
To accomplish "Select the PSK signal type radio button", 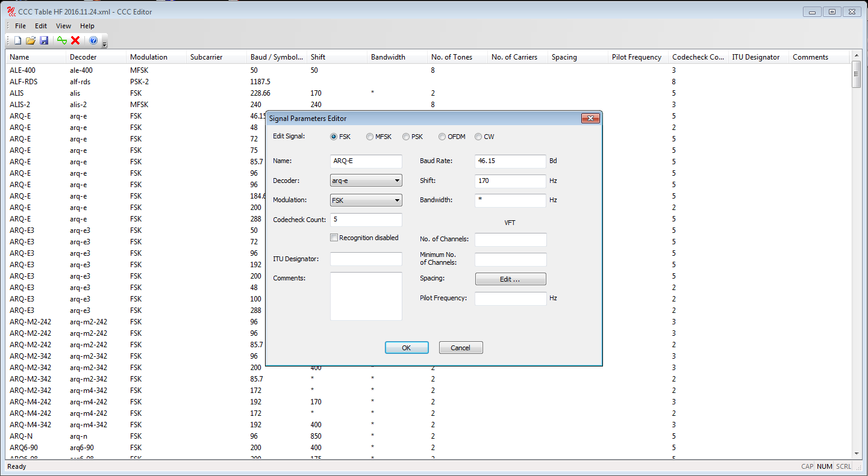I will pos(406,137).
